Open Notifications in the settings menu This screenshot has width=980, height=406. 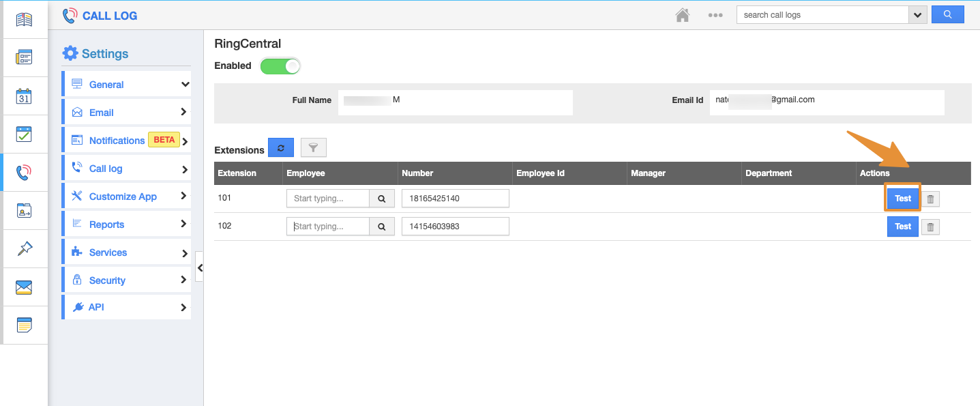point(117,141)
